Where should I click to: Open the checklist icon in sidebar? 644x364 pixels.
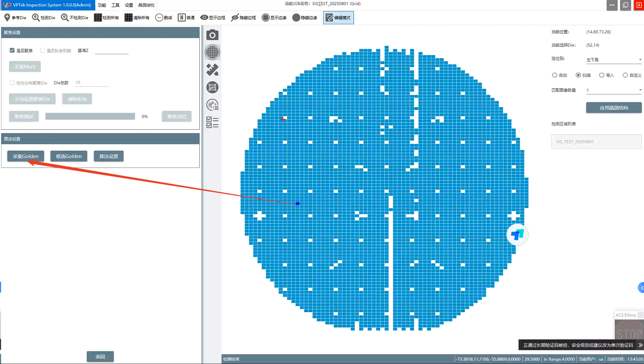point(212,123)
